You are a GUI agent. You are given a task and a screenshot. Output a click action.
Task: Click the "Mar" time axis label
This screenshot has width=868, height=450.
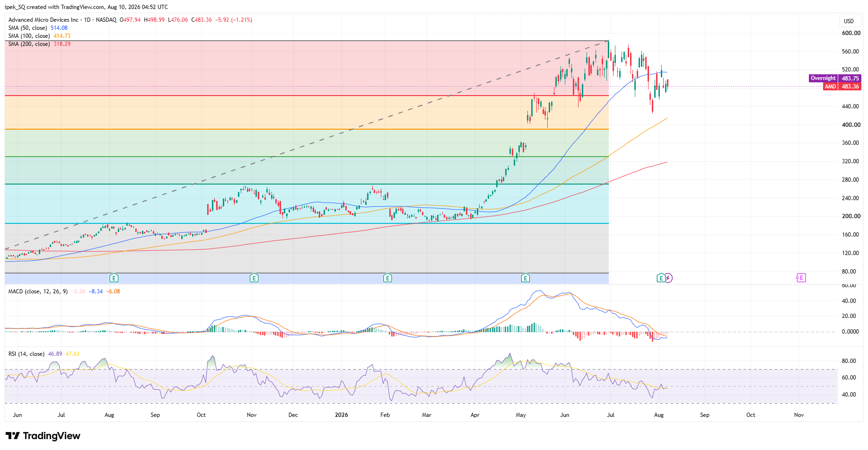[427, 415]
